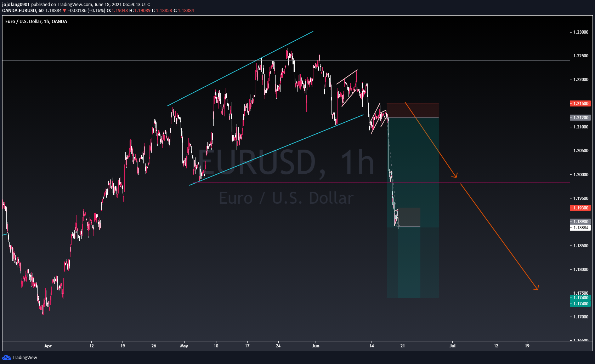
Task: Click the low value L:1.18853
Action: [162, 11]
